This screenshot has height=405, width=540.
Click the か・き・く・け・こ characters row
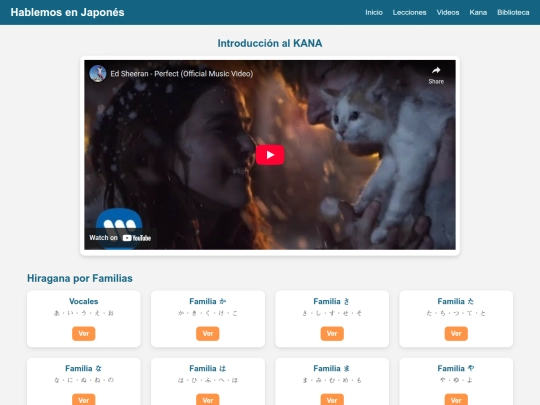208,313
